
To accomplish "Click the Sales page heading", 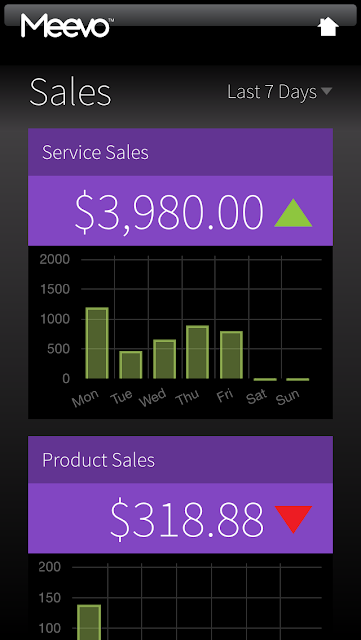I will pos(70,92).
